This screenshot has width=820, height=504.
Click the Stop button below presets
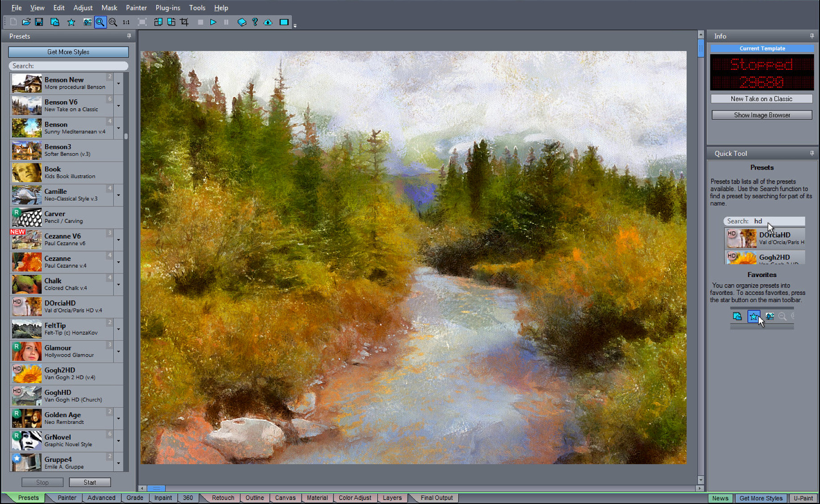point(43,482)
